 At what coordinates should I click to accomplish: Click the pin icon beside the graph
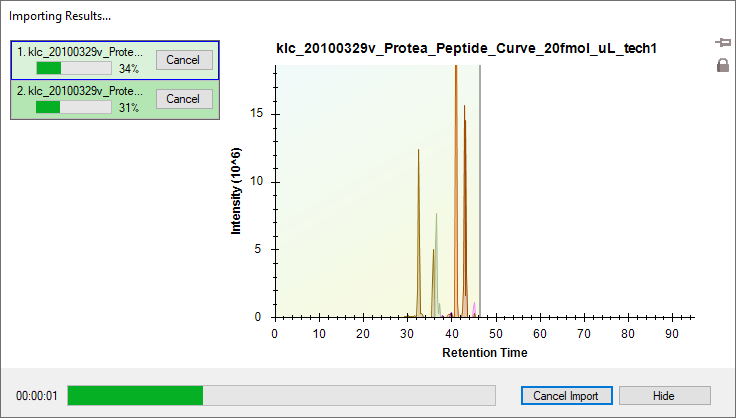(x=723, y=43)
